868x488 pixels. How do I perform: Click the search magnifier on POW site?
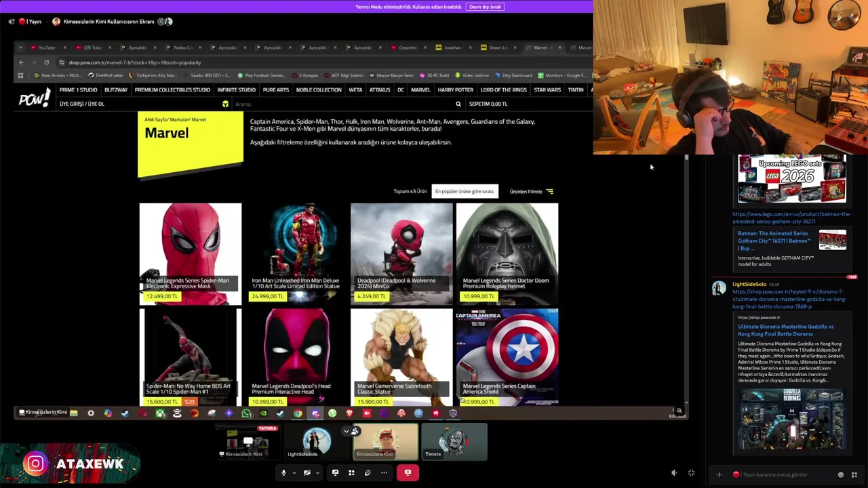point(458,104)
